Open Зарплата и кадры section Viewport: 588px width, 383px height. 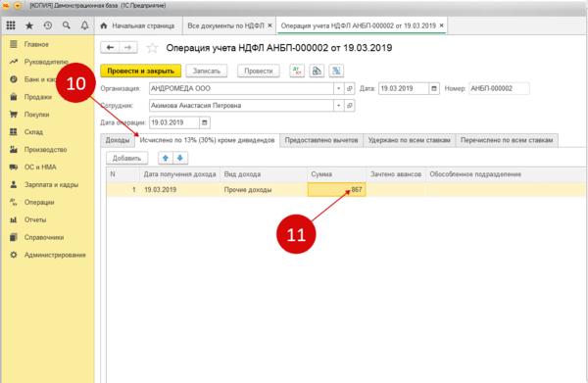(51, 185)
